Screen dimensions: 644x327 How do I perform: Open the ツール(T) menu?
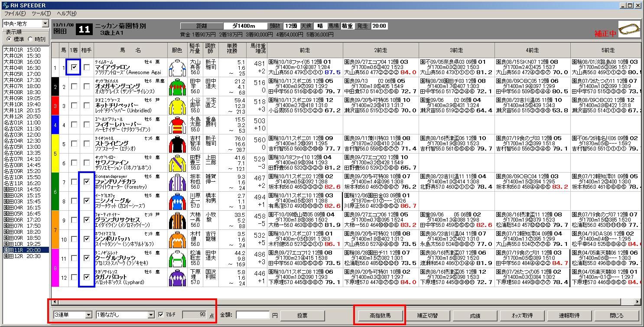[x=41, y=13]
